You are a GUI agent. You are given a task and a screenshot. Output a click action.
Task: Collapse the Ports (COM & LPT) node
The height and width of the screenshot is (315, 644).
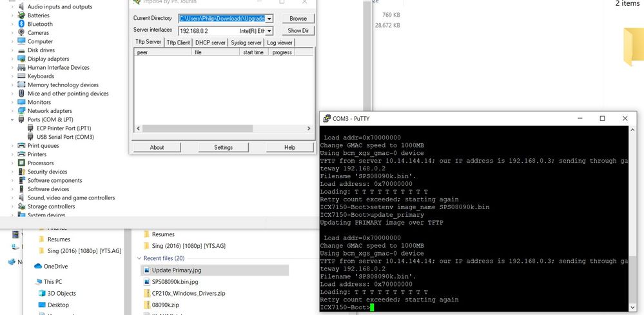click(12, 119)
